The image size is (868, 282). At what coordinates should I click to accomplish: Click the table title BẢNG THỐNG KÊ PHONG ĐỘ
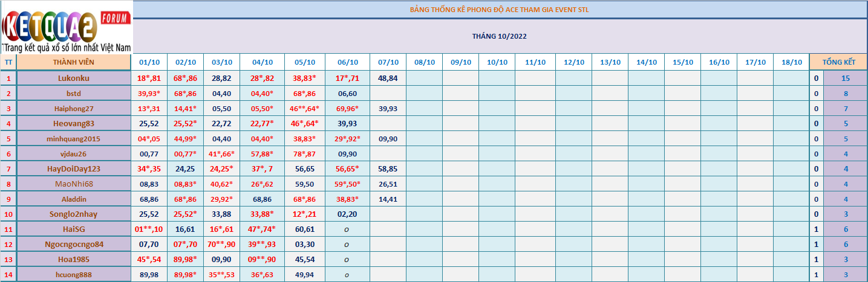(x=499, y=10)
